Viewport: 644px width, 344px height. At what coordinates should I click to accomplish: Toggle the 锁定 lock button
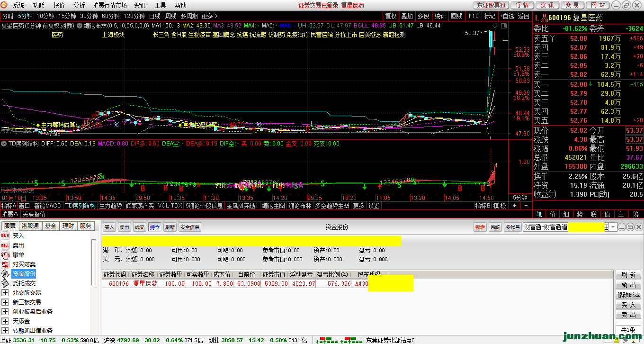click(480, 227)
